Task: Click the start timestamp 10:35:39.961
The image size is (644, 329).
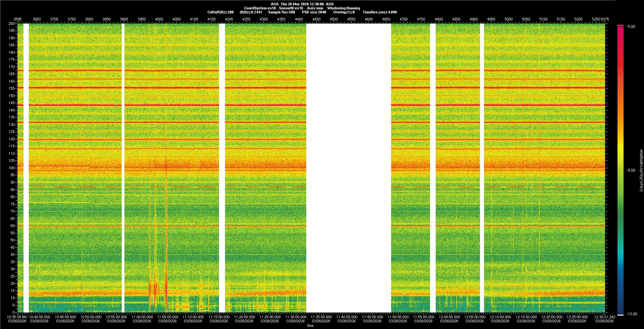Action: pos(17,317)
